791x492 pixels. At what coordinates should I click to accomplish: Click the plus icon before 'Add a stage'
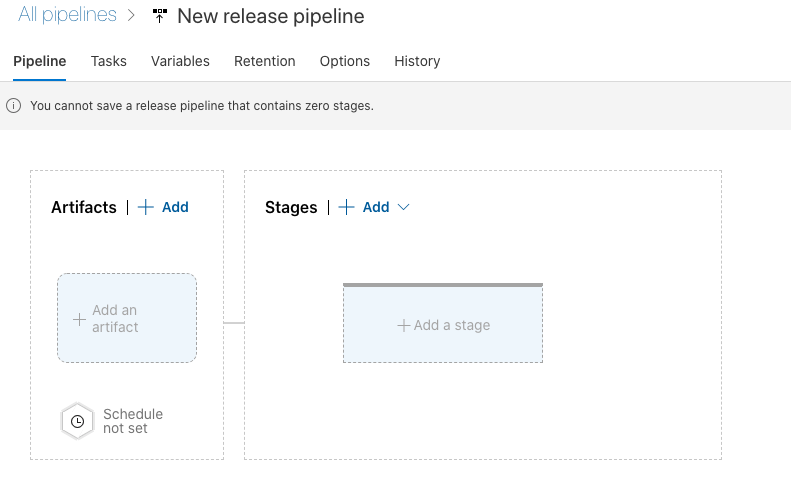pos(404,325)
